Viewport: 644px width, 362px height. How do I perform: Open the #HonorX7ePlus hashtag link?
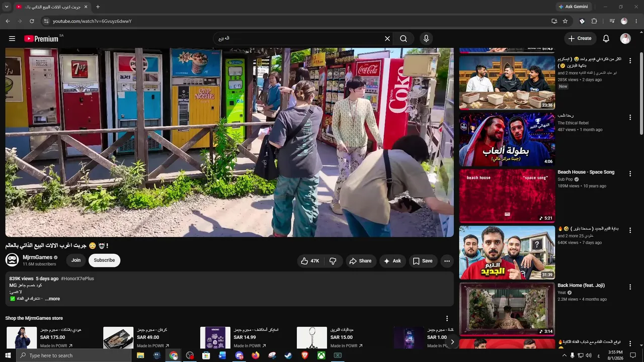(x=77, y=279)
